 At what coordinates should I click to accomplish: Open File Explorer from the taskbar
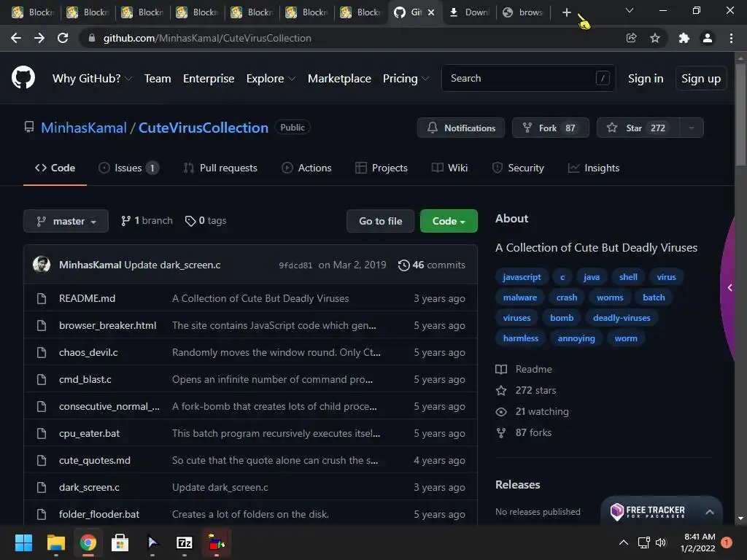pyautogui.click(x=55, y=542)
